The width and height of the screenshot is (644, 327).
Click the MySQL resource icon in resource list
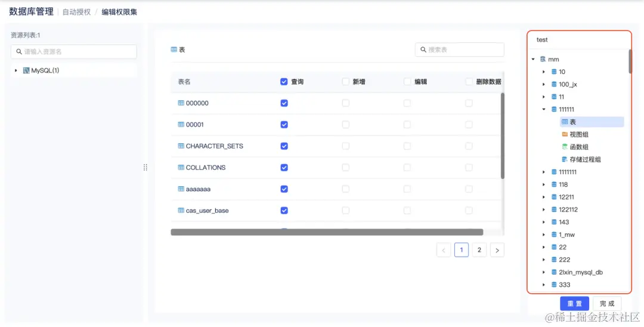[x=26, y=70]
